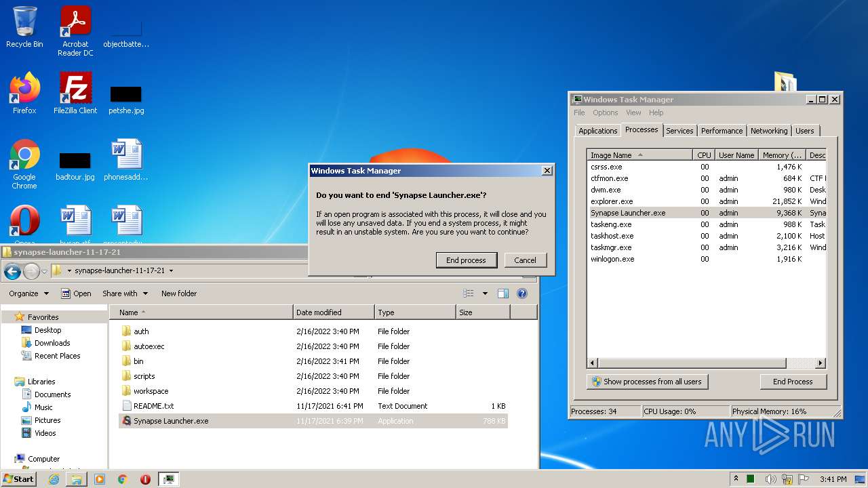Sort files by Date modified column
The height and width of the screenshot is (488, 868).
click(334, 312)
